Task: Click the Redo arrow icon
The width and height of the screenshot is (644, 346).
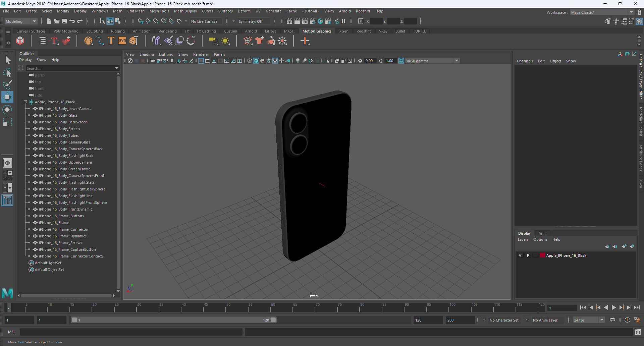Action: pyautogui.click(x=80, y=21)
